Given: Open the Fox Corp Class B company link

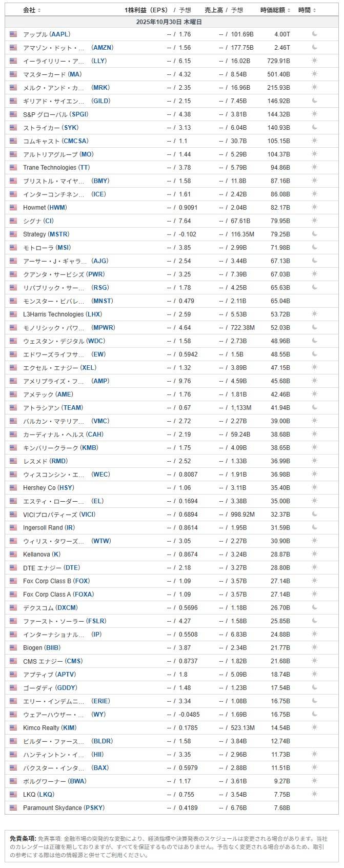Looking at the screenshot, I should (47, 581).
